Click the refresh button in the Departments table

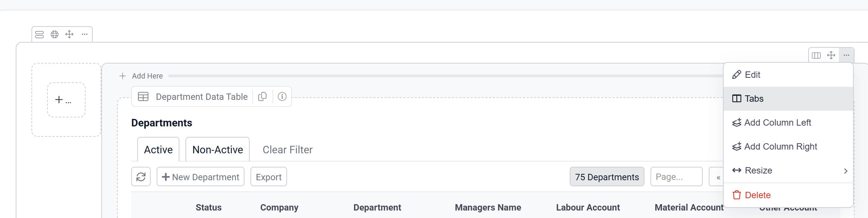[141, 176]
